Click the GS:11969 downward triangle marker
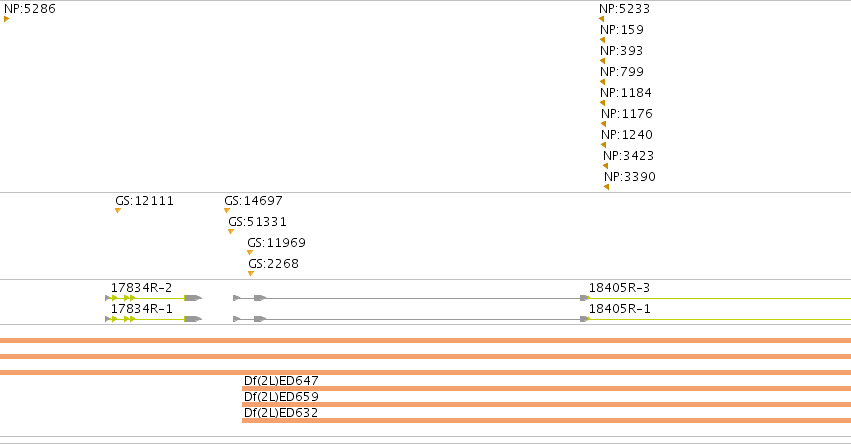The width and height of the screenshot is (851, 444). coord(250,252)
